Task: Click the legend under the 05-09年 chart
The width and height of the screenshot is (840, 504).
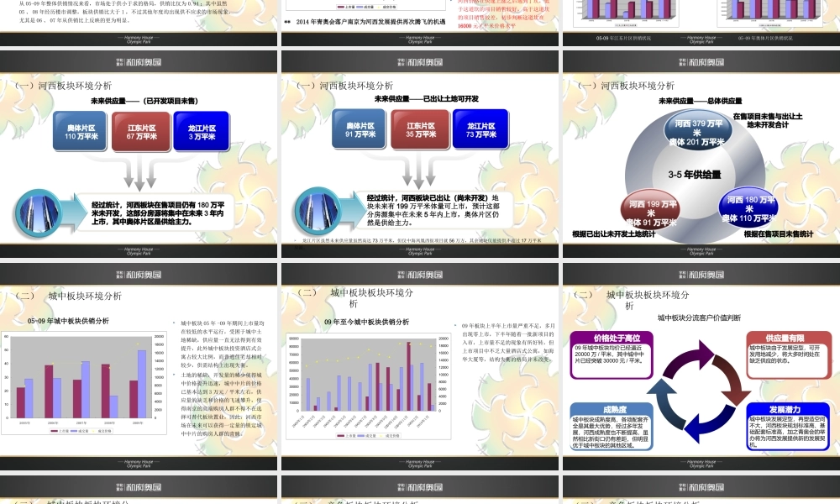Action: [x=81, y=431]
